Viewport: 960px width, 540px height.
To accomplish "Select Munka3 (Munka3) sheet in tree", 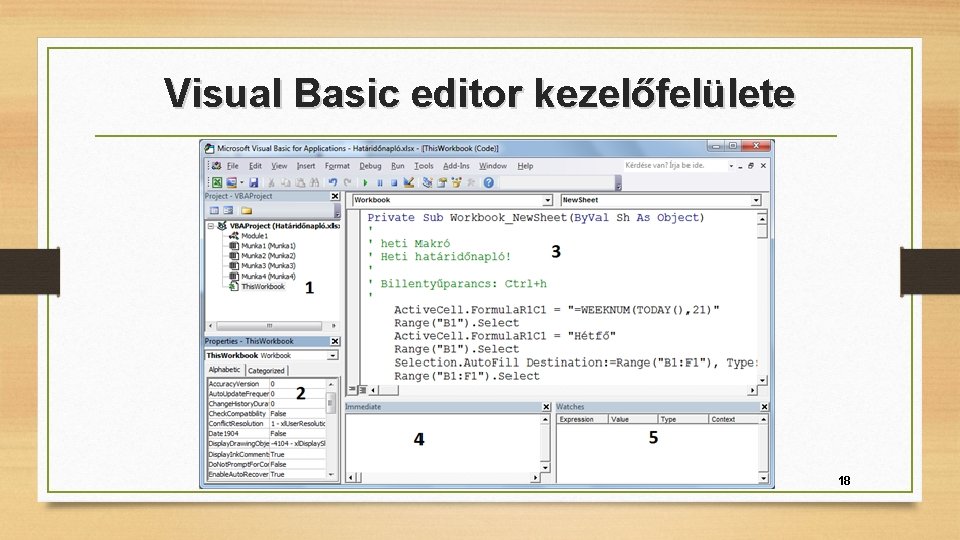I will [x=268, y=266].
